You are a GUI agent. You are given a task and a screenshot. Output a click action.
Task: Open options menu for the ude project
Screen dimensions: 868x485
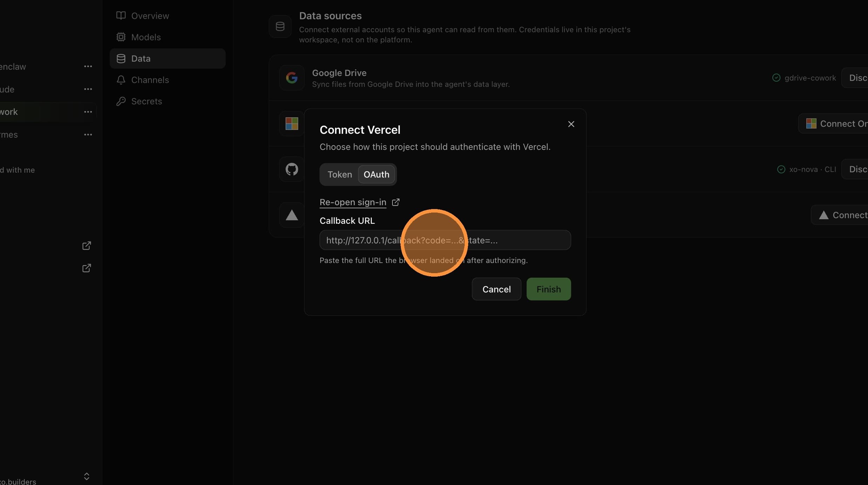[88, 89]
